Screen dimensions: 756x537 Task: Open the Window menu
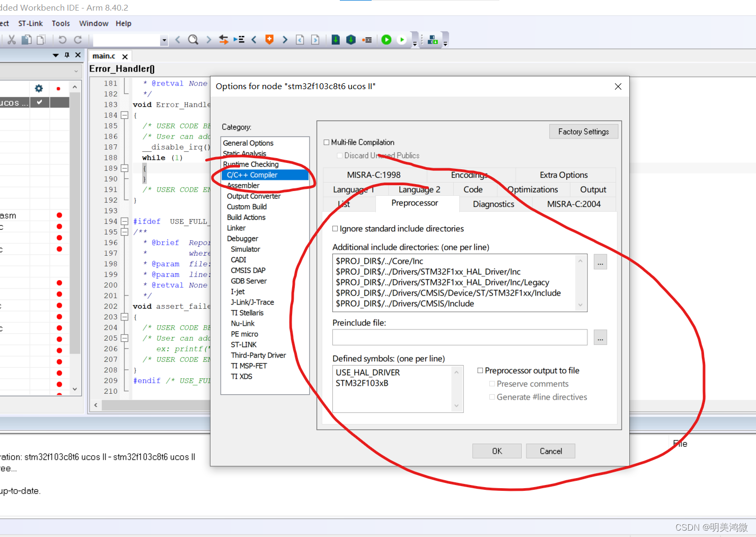pyautogui.click(x=94, y=23)
